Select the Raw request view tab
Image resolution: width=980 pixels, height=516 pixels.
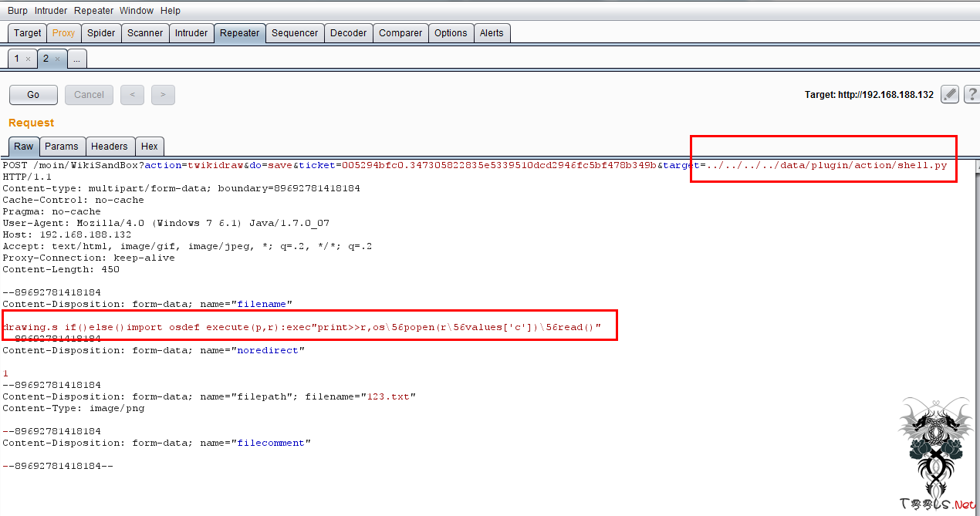click(24, 147)
